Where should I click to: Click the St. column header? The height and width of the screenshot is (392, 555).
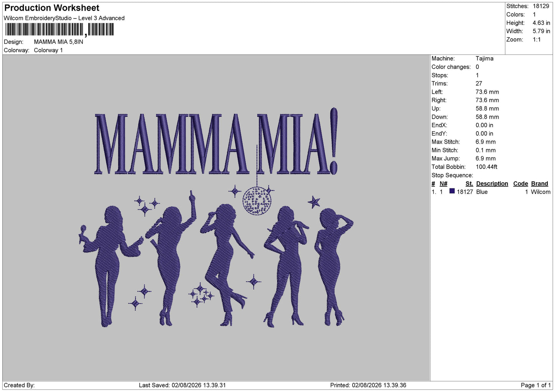[x=469, y=184]
